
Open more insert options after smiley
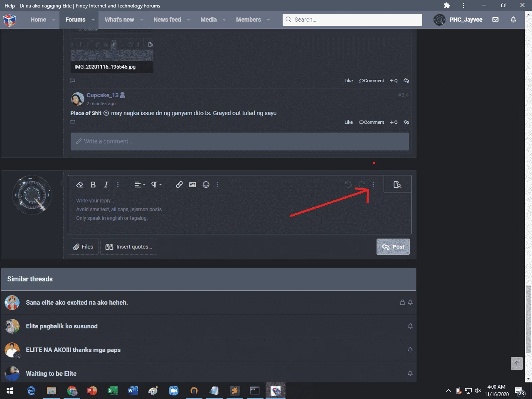point(217,185)
